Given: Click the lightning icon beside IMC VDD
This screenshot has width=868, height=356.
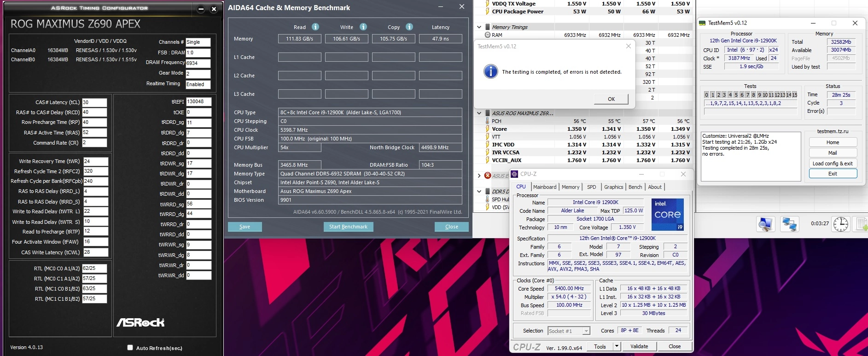Looking at the screenshot, I should coord(488,145).
